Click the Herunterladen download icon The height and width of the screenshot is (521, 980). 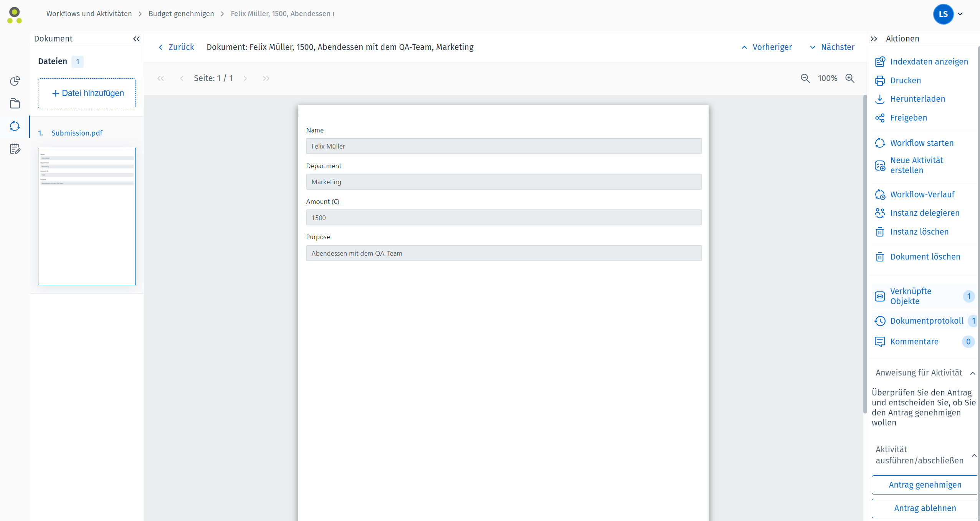(x=880, y=99)
